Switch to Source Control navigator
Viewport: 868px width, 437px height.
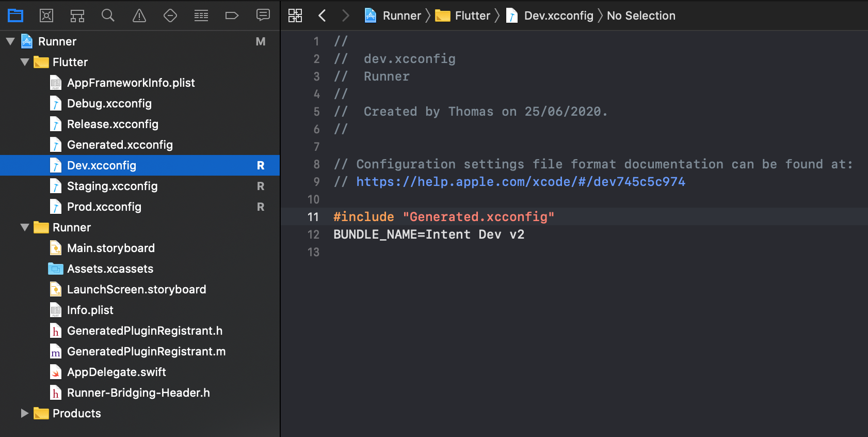click(x=46, y=15)
